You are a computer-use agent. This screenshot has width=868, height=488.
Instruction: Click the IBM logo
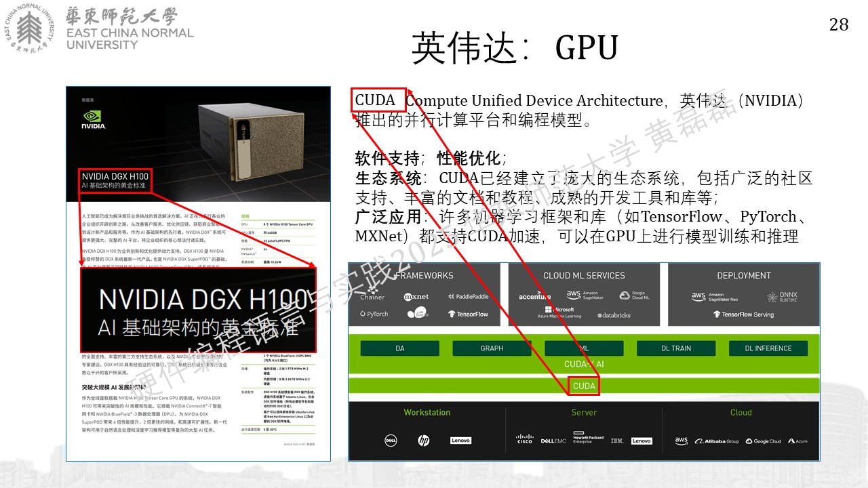pyautogui.click(x=617, y=441)
